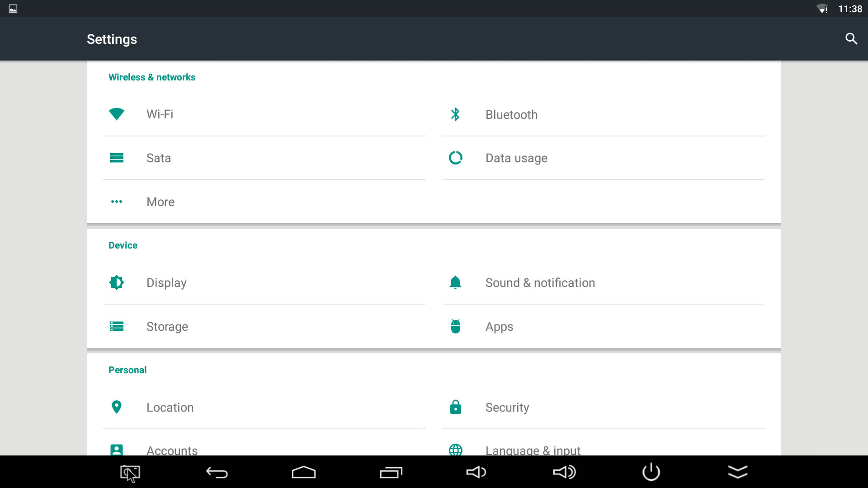This screenshot has height=488, width=868.
Task: Click the Wi-Fi status icon in status bar
Action: [822, 9]
